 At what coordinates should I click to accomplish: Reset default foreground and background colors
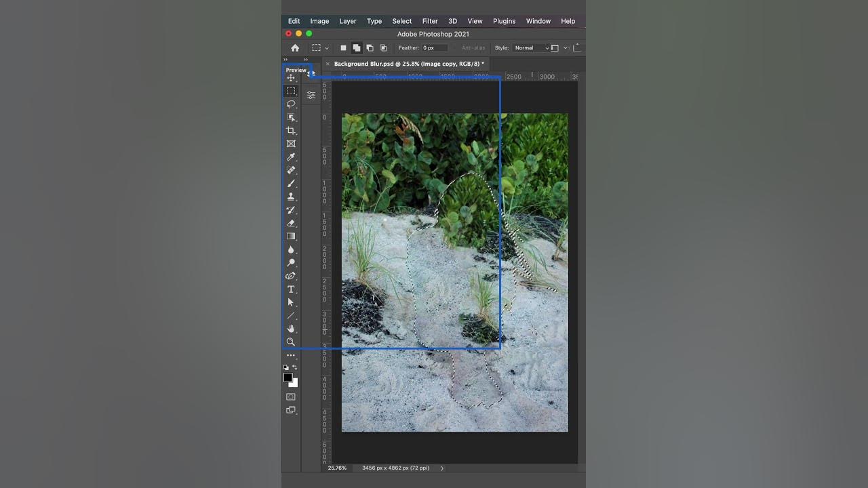(x=286, y=367)
